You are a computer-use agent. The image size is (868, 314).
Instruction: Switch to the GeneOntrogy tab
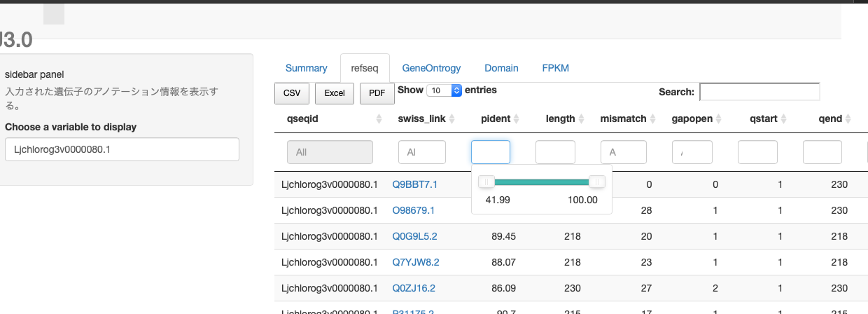pos(431,68)
